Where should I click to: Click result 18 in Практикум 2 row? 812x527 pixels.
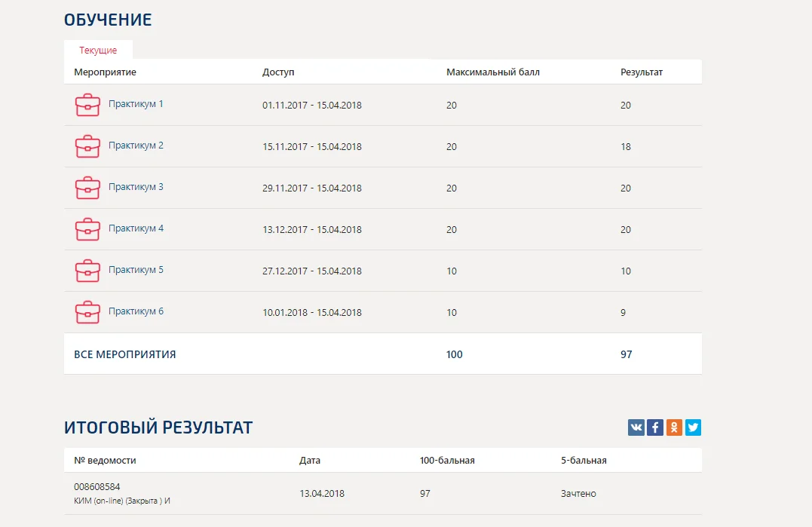[626, 146]
